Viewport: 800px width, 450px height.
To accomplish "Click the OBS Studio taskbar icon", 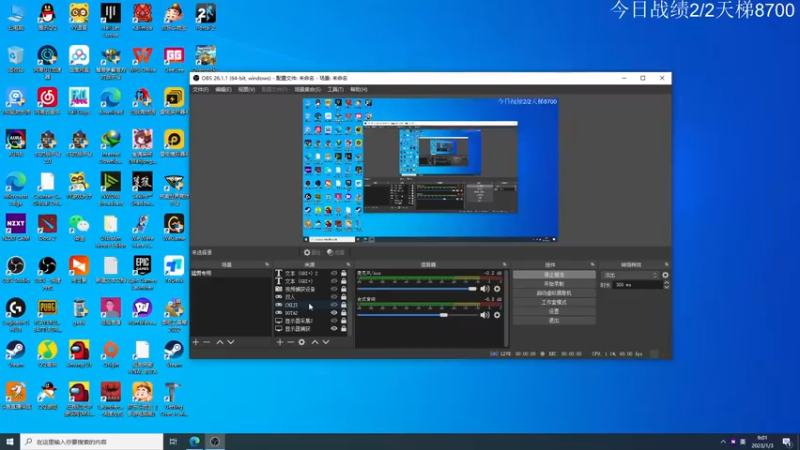I will pos(215,441).
